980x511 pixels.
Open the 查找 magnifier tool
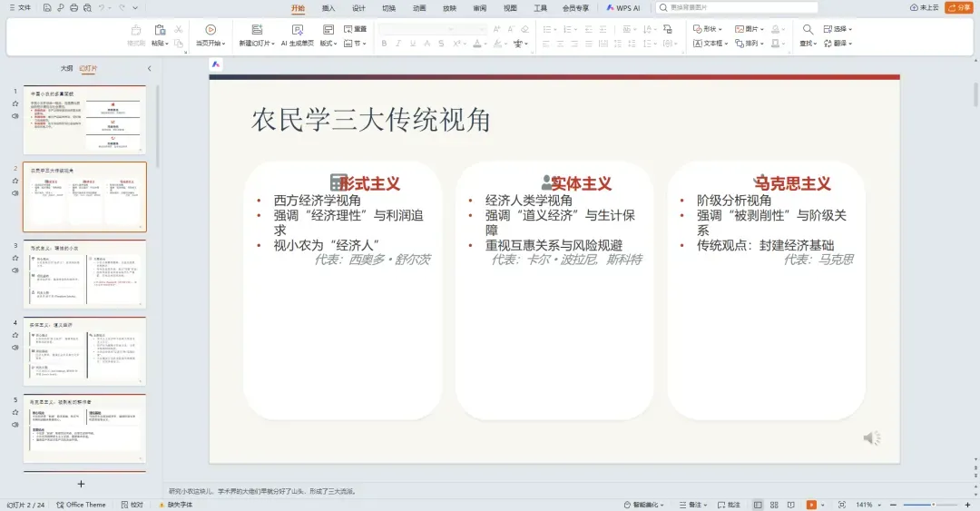point(808,35)
